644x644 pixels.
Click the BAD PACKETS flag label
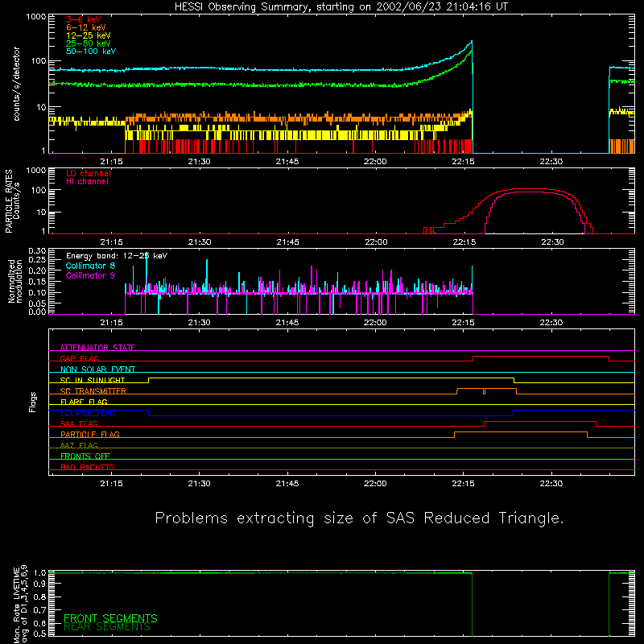[x=88, y=467]
